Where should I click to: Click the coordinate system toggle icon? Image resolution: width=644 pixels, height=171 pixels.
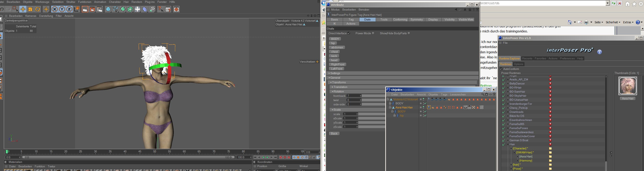[x=77, y=9]
